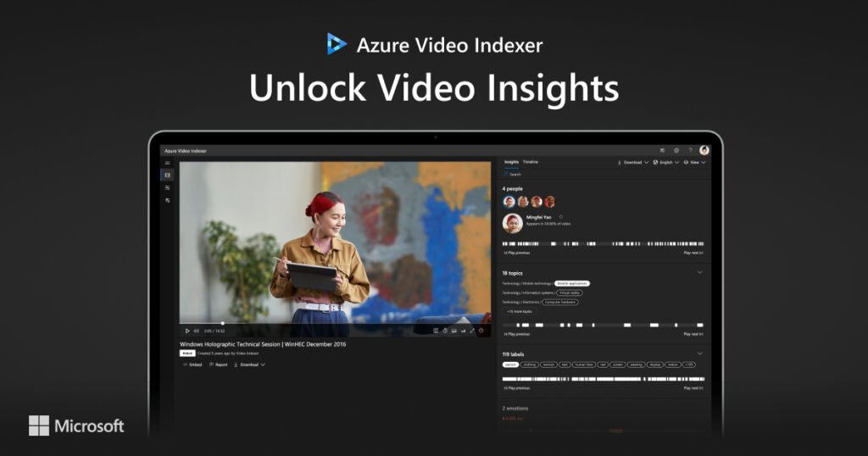Click the Public badge under video title
Image resolution: width=868 pixels, height=456 pixels.
(187, 353)
